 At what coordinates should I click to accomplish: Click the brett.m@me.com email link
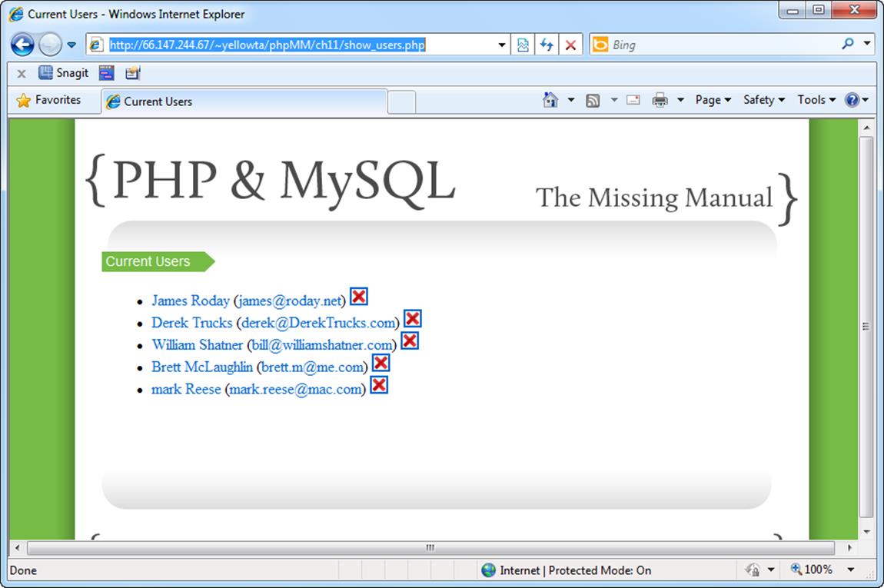coord(312,367)
